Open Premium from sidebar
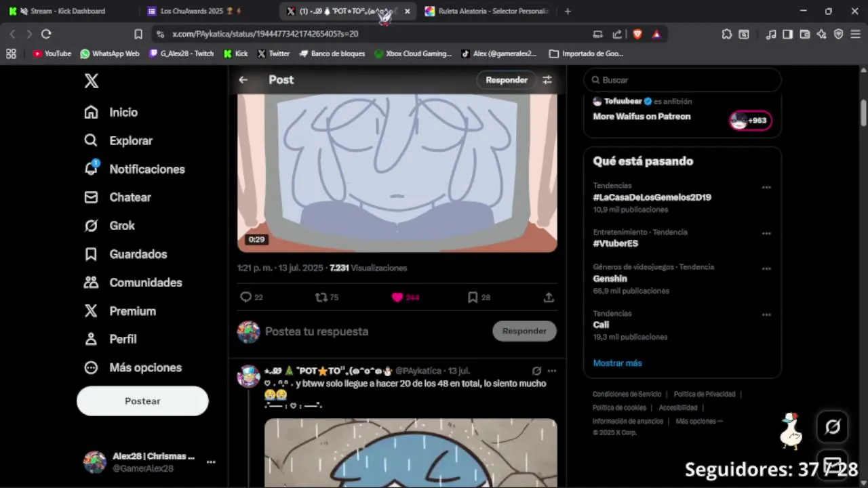This screenshot has height=488, width=868. 120,311
